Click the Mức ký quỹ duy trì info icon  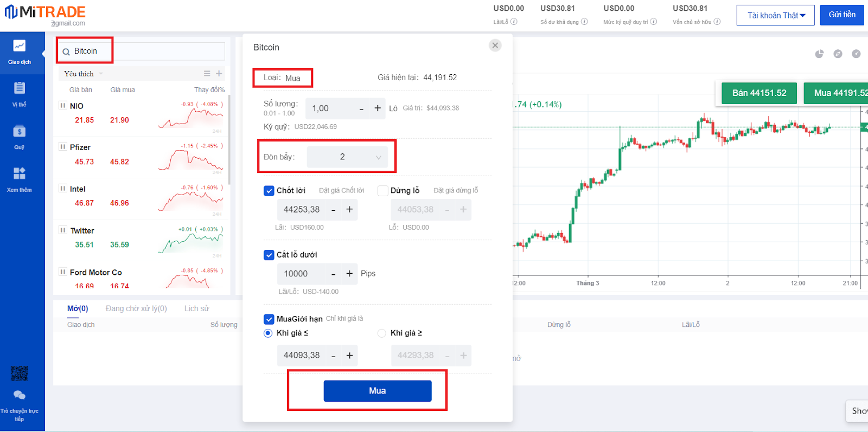654,22
